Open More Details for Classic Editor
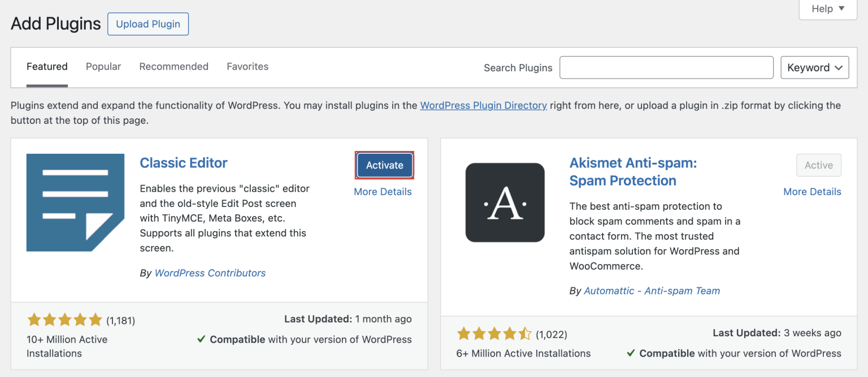868x377 pixels. pos(383,192)
